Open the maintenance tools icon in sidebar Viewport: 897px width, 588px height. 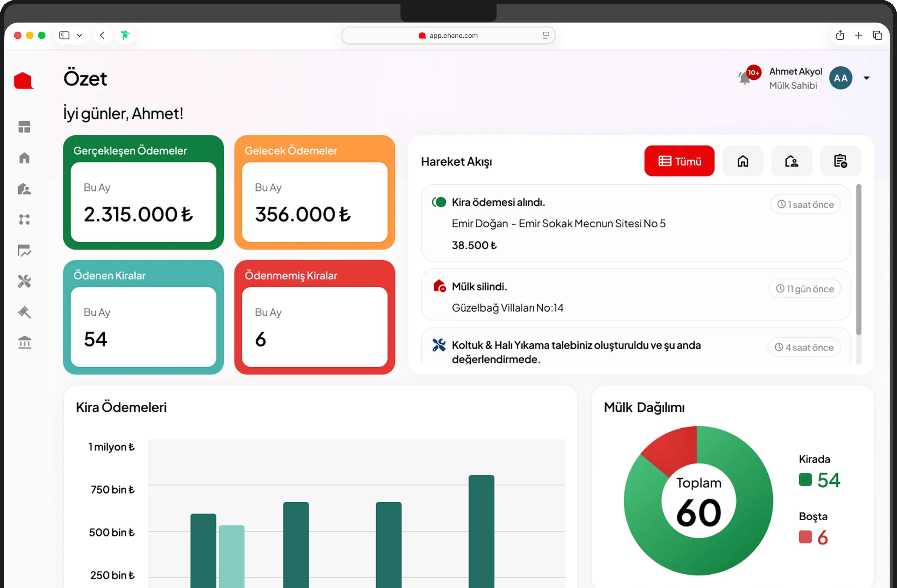[24, 281]
